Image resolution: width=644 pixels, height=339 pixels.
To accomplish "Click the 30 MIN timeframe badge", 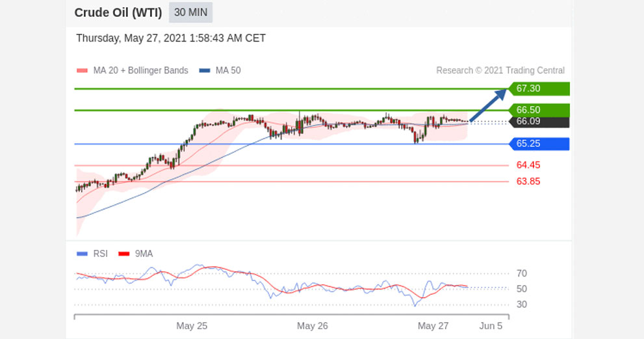I will 190,12.
